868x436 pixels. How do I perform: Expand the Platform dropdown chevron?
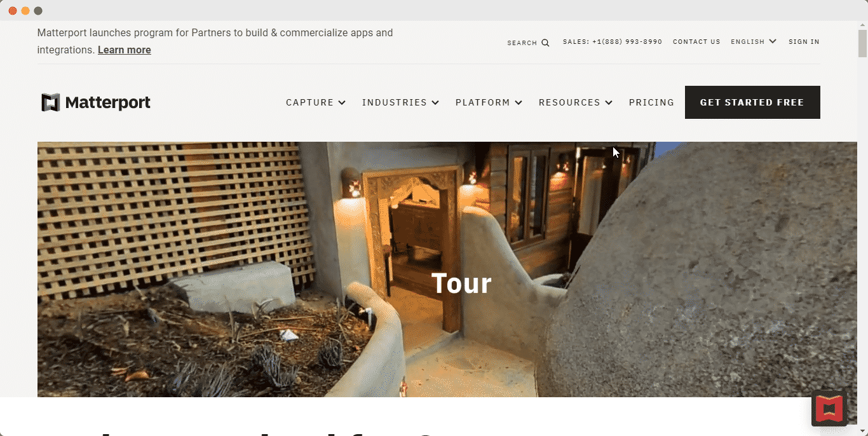coord(519,102)
